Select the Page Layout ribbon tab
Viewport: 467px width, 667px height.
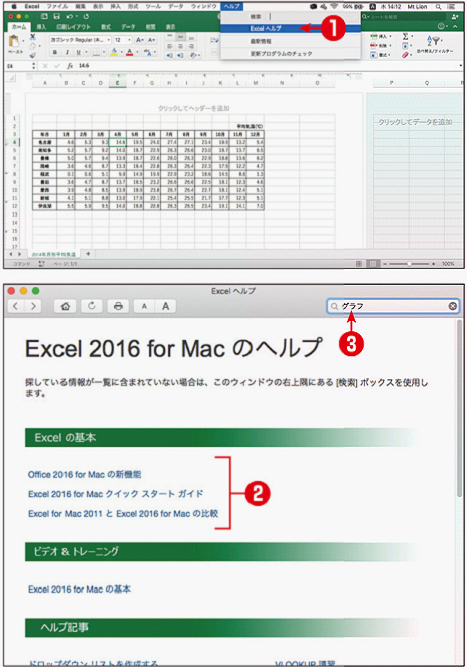pos(73,27)
